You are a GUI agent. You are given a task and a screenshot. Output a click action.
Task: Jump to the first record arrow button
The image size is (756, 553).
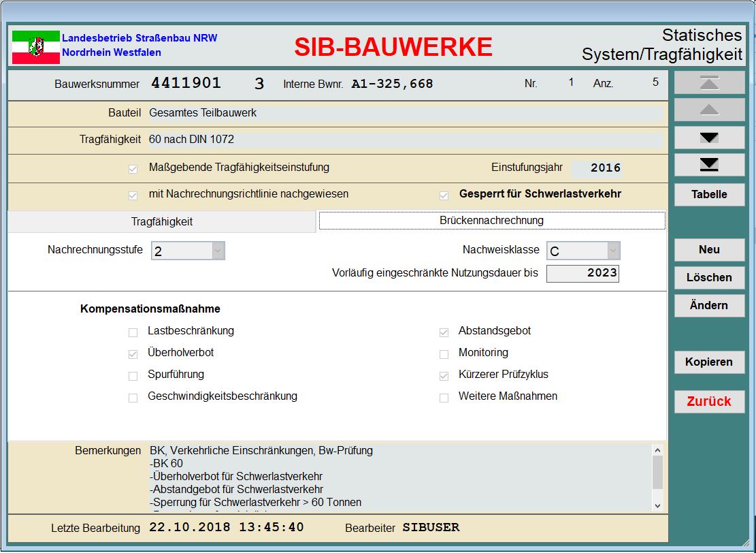709,83
